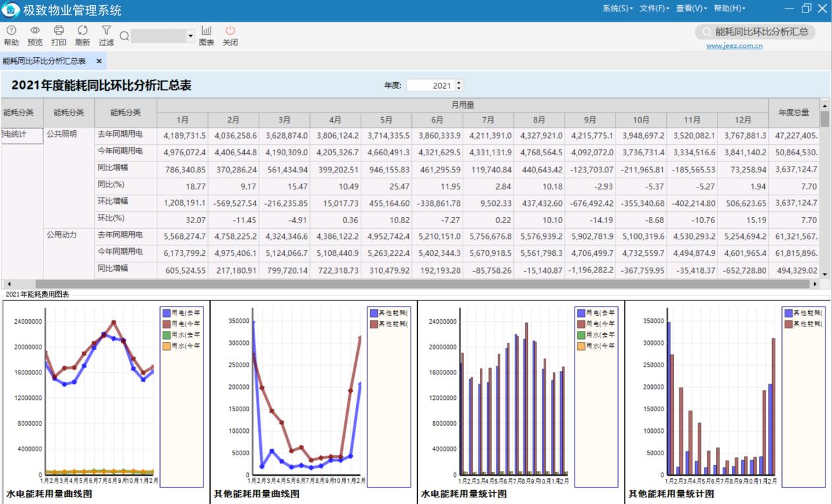Expand the 帮助(H) dropdown menu
The height and width of the screenshot is (504, 832).
[729, 9]
